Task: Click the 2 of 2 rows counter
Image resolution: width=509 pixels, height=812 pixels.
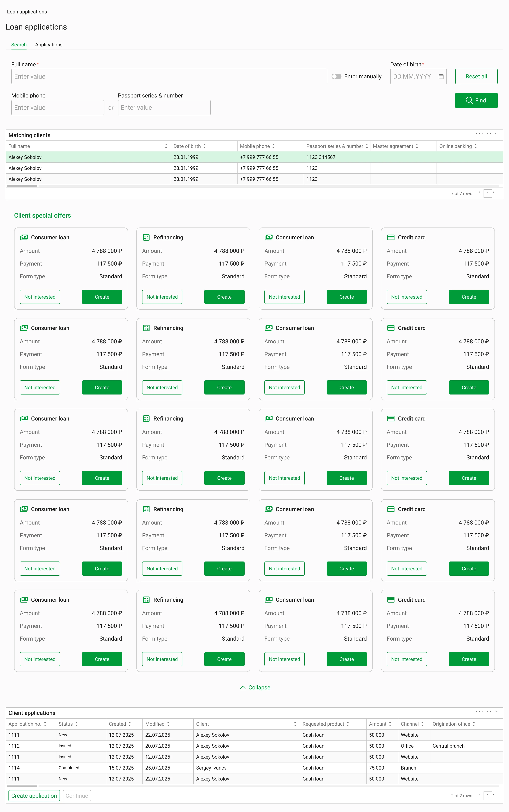Action: click(x=461, y=796)
